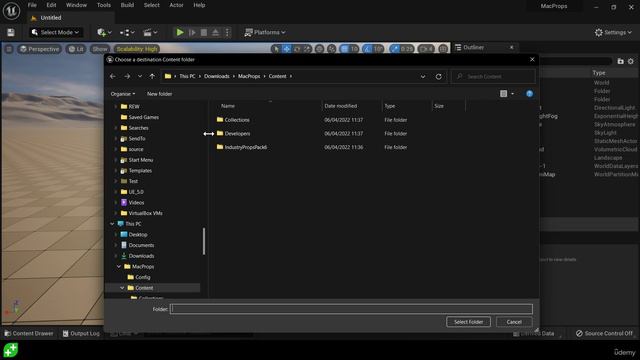Click Scalability: High warning button

(x=137, y=49)
